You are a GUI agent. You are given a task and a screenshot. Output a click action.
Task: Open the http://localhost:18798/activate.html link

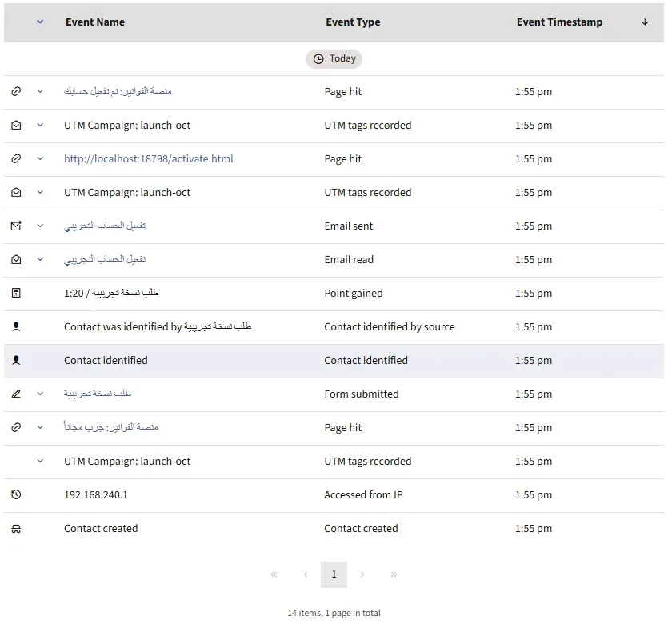click(148, 159)
